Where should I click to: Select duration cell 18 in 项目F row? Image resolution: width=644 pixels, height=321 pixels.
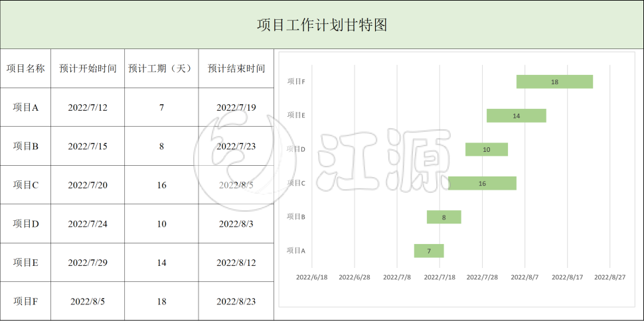(x=161, y=301)
